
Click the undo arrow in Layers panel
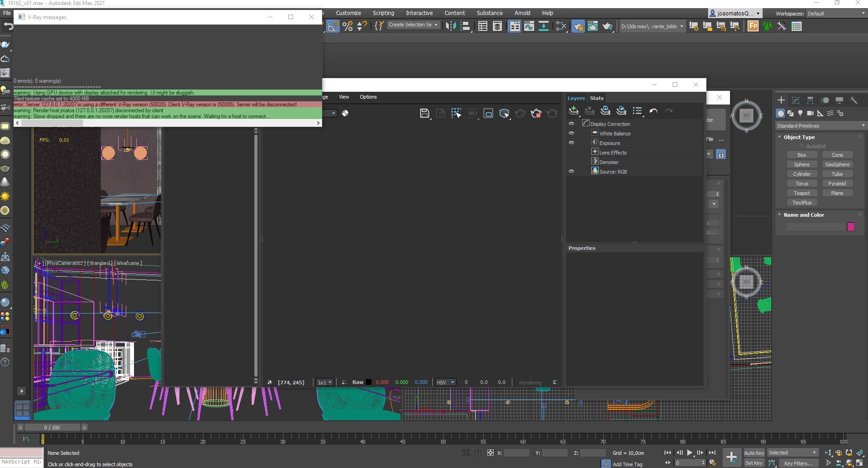click(653, 110)
